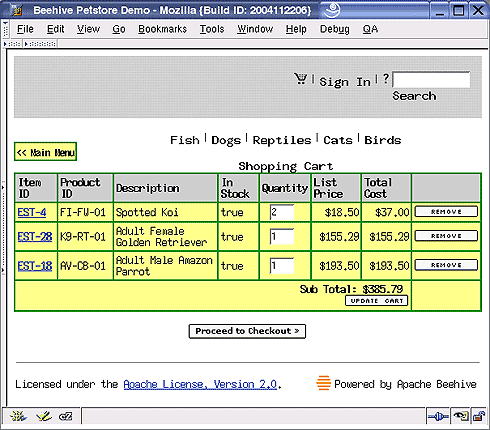This screenshot has width=490, height=430.
Task: Click the Search button under the input
Action: tap(414, 96)
